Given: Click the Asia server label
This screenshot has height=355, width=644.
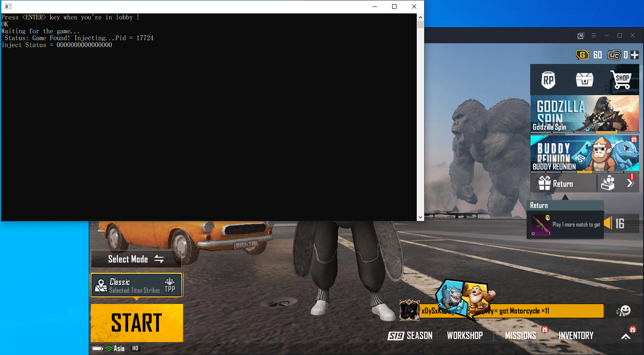Looking at the screenshot, I should (x=119, y=349).
